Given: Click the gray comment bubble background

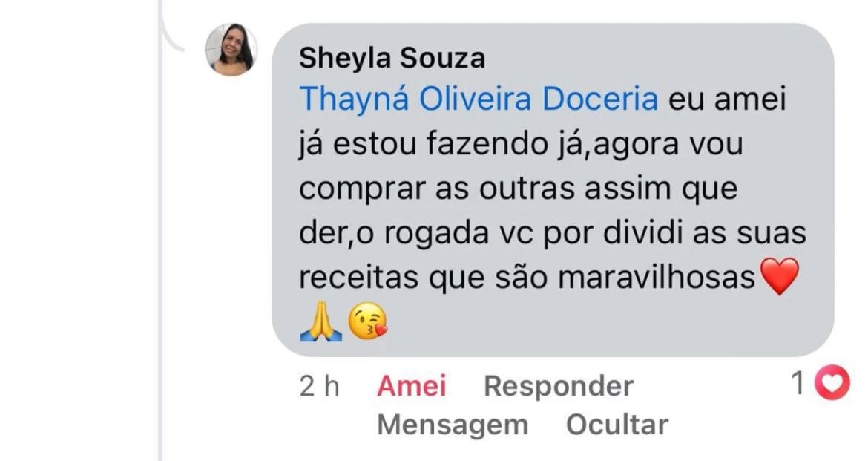Looking at the screenshot, I should coord(553,189).
